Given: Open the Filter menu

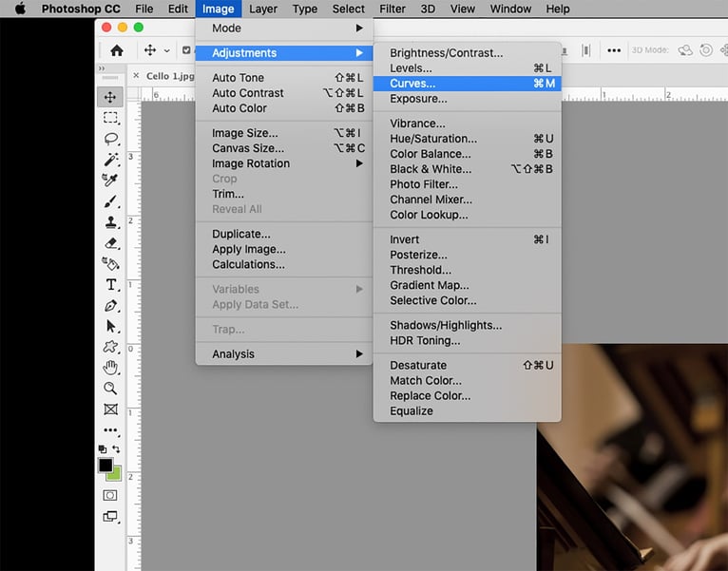Looking at the screenshot, I should coord(393,9).
